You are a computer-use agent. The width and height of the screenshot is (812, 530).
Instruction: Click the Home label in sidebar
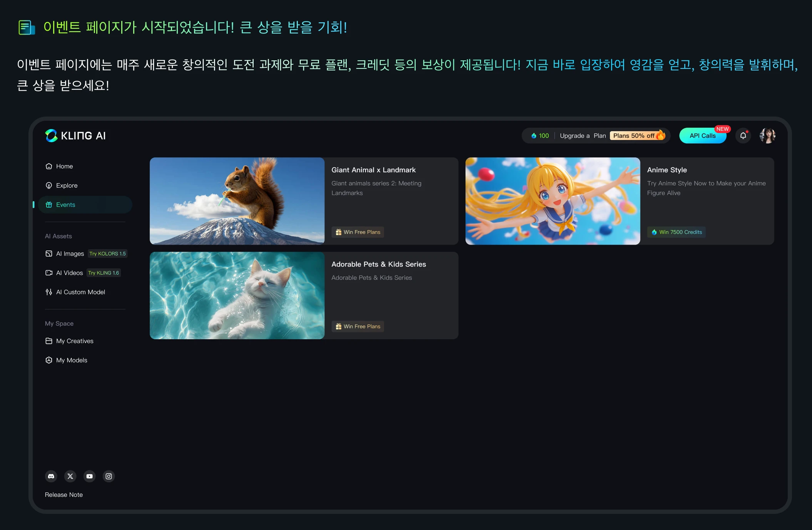pos(65,166)
